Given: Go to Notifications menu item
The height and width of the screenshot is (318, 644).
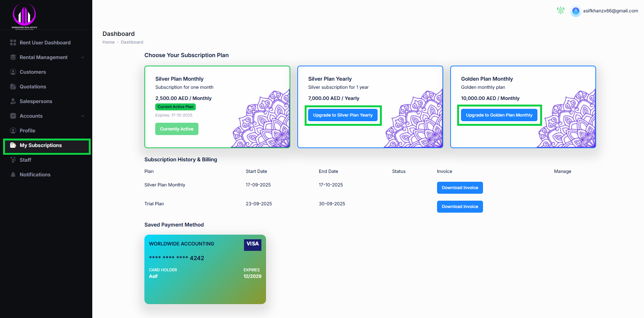Looking at the screenshot, I should pyautogui.click(x=35, y=175).
